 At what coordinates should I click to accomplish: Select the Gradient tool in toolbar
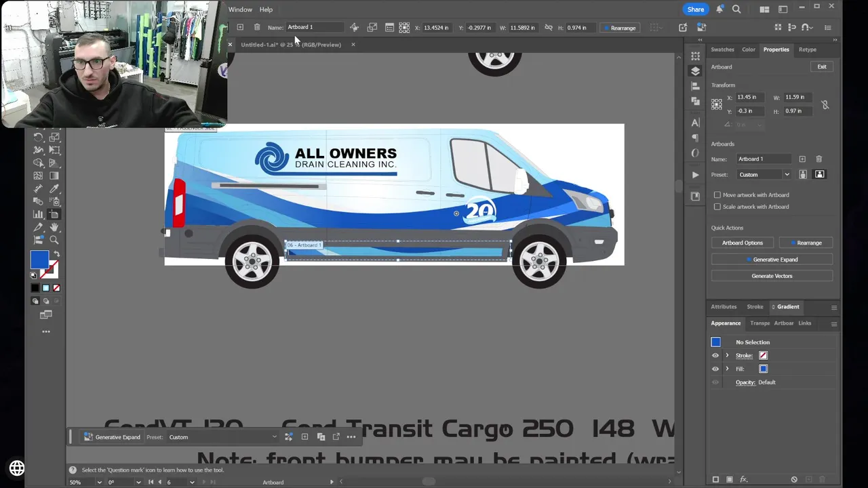tap(54, 176)
